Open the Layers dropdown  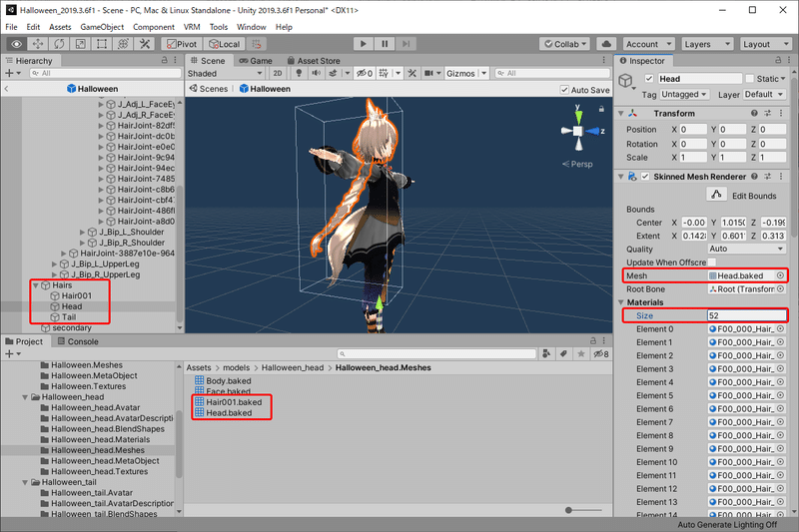click(x=707, y=44)
